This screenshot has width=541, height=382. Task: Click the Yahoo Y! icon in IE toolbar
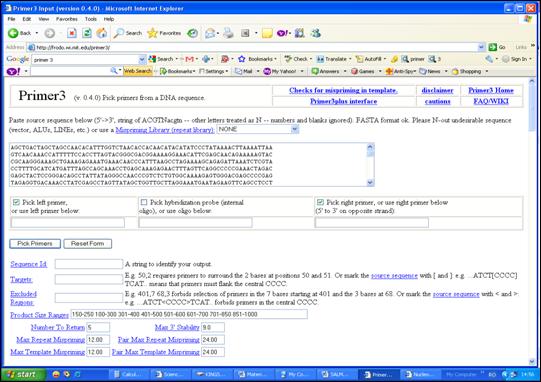282,33
